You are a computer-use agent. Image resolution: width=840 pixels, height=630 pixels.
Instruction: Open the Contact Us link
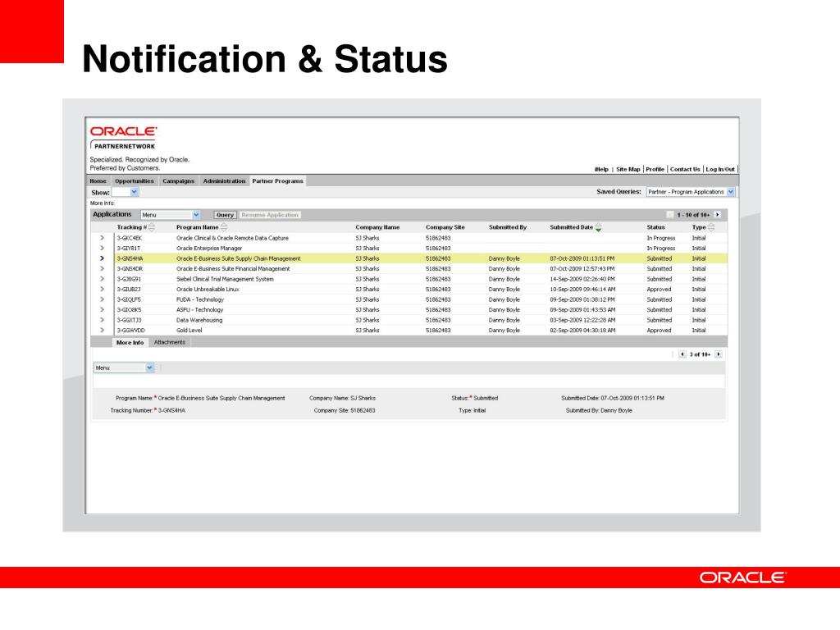685,169
